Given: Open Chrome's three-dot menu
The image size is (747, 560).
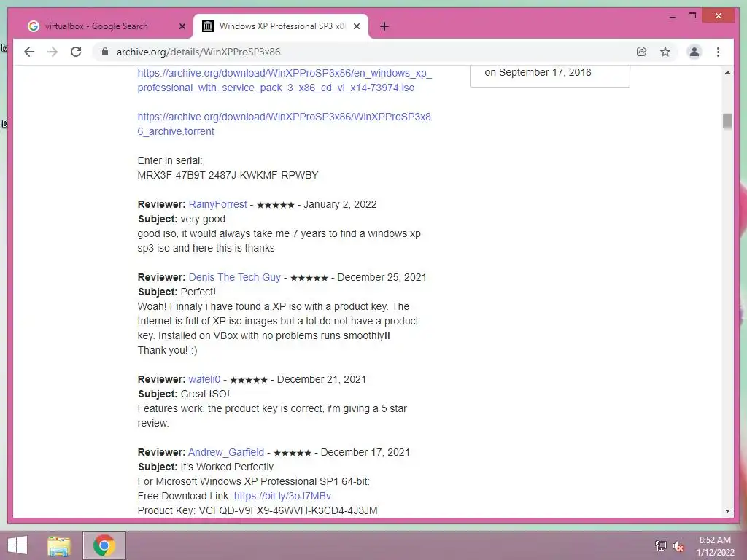Looking at the screenshot, I should (718, 52).
